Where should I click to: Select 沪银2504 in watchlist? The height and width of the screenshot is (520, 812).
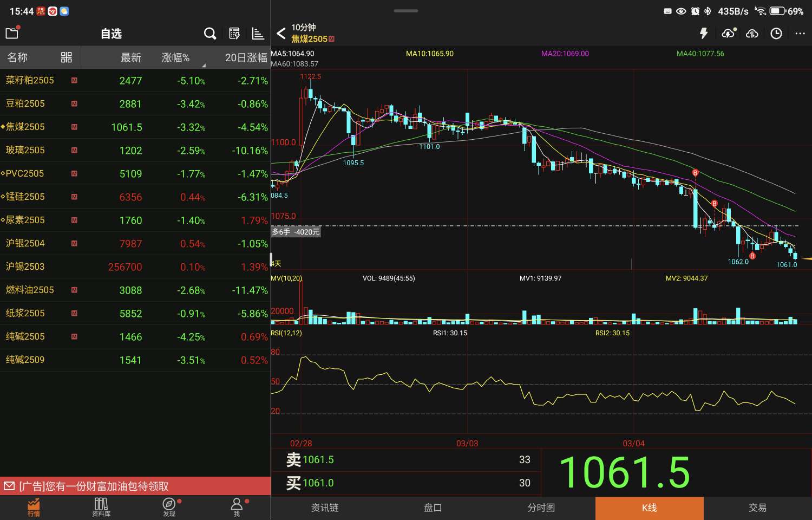click(135, 243)
